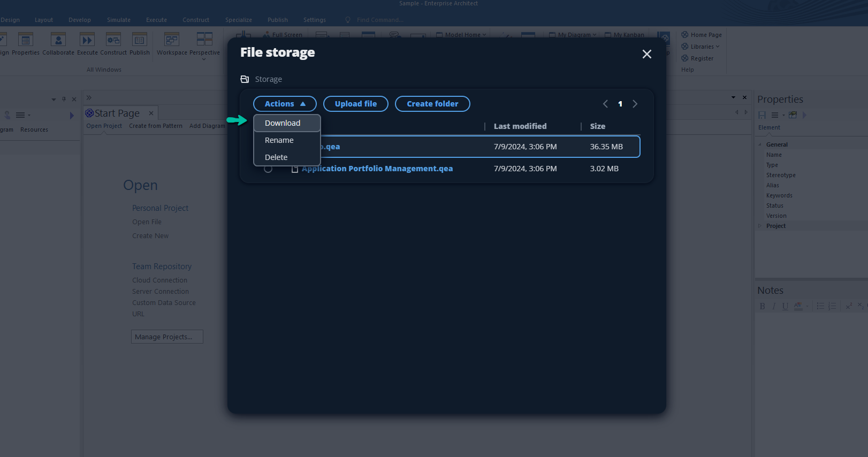Viewport: 868px width, 457px height.
Task: Collapse the General properties group
Action: pyautogui.click(x=759, y=144)
